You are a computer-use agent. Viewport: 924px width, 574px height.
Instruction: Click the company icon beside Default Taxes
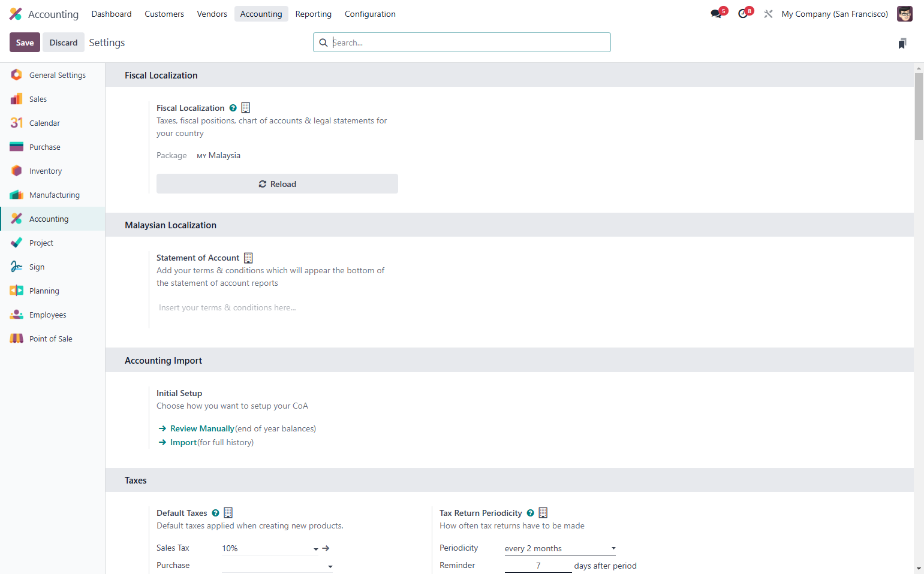[228, 513]
